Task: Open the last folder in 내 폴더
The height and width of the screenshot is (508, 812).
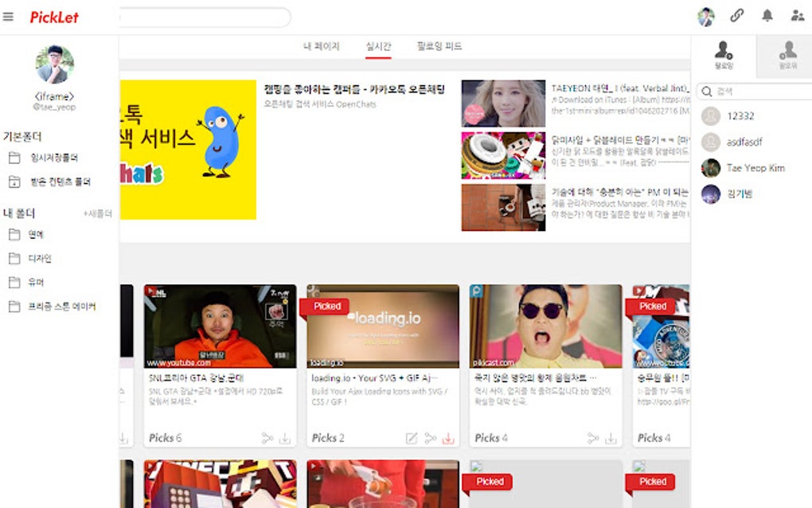Action: point(61,307)
